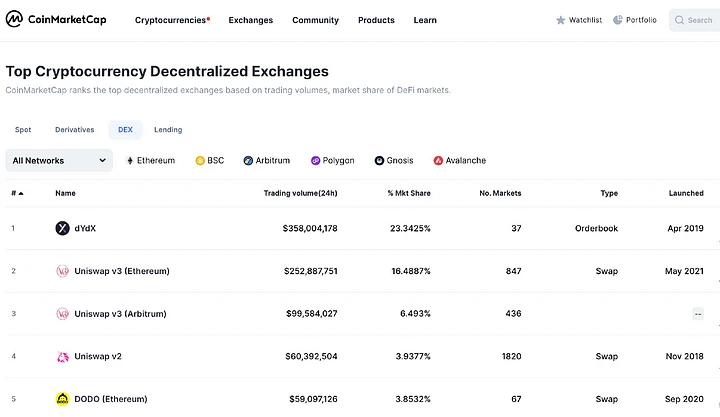Switch to the Derivatives tab
The height and width of the screenshot is (417, 720).
pyautogui.click(x=75, y=130)
